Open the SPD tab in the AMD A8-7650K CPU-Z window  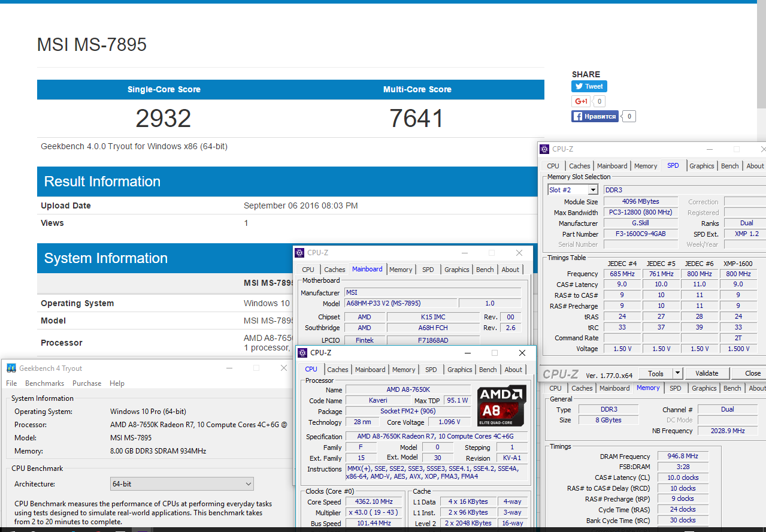431,370
